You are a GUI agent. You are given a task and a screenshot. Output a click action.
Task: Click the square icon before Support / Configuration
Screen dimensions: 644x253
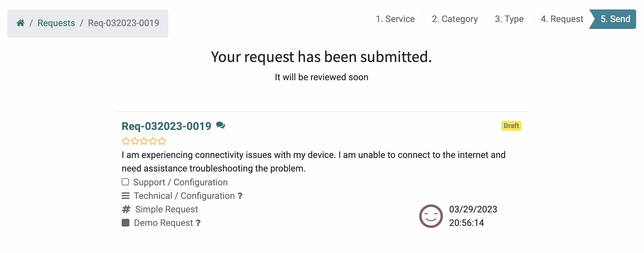pos(125,182)
